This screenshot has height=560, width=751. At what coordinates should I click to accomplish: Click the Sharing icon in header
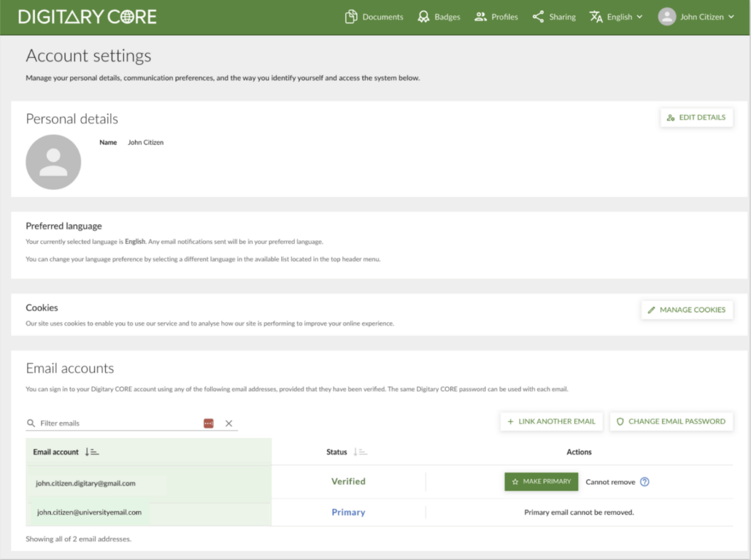coord(538,17)
